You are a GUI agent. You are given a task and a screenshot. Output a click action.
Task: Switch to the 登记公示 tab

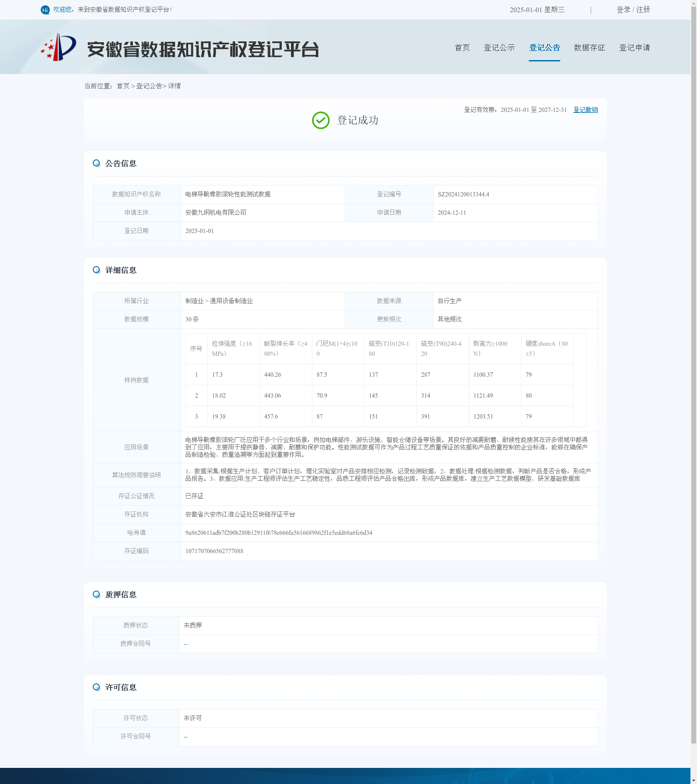click(499, 47)
